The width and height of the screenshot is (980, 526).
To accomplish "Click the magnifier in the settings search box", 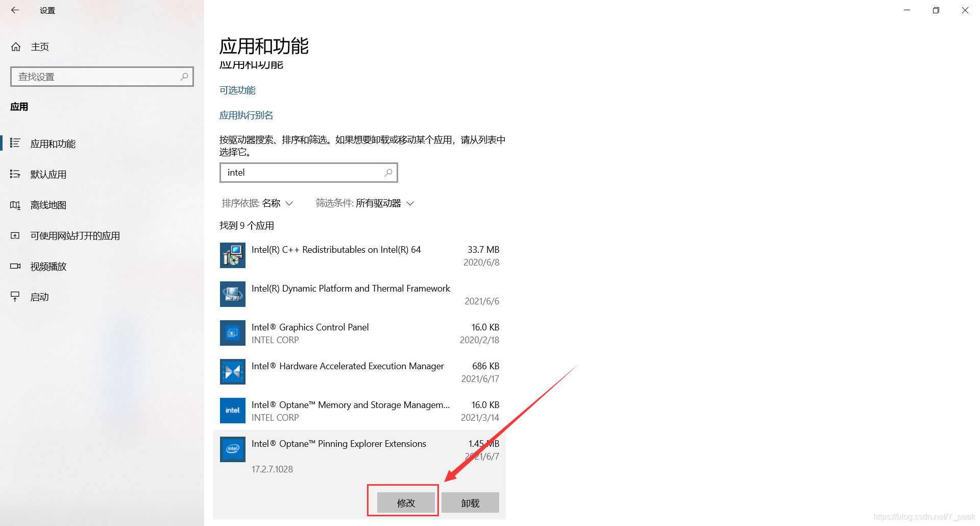I will 184,77.
